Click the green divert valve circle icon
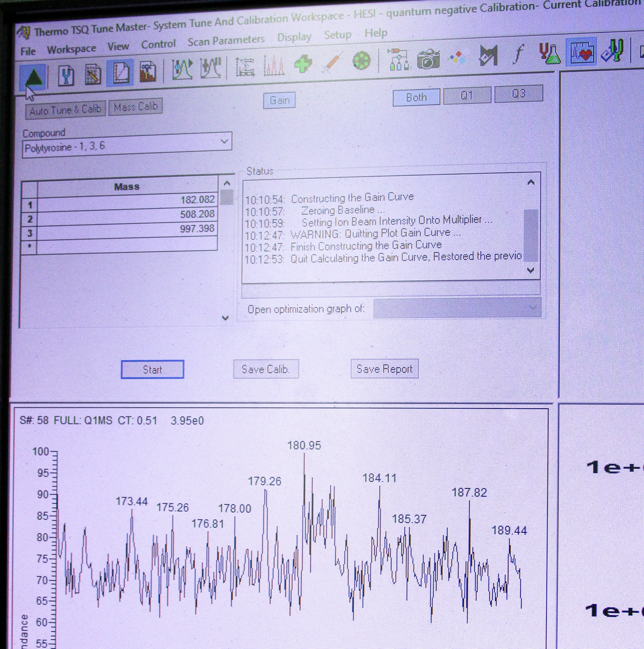Viewport: 644px width, 649px height. click(x=361, y=61)
